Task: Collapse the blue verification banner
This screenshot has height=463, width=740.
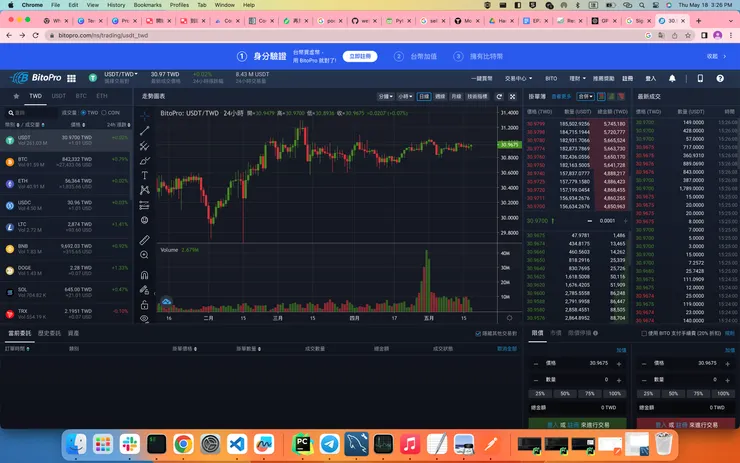Action: (716, 56)
